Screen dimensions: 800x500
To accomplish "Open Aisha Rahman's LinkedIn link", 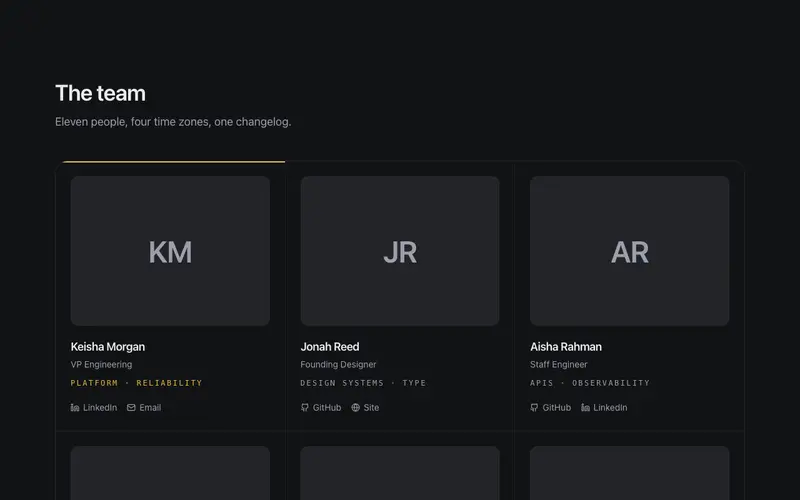I will (604, 408).
